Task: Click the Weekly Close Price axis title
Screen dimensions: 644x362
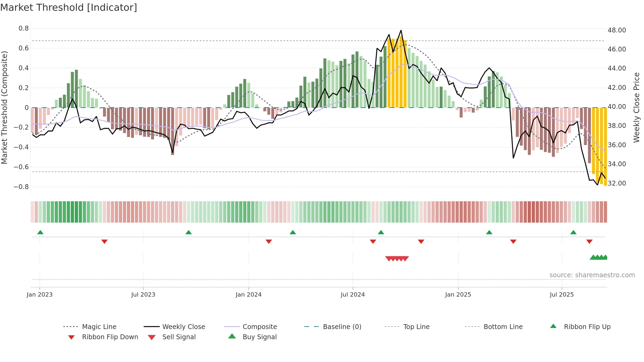Action: (636, 107)
